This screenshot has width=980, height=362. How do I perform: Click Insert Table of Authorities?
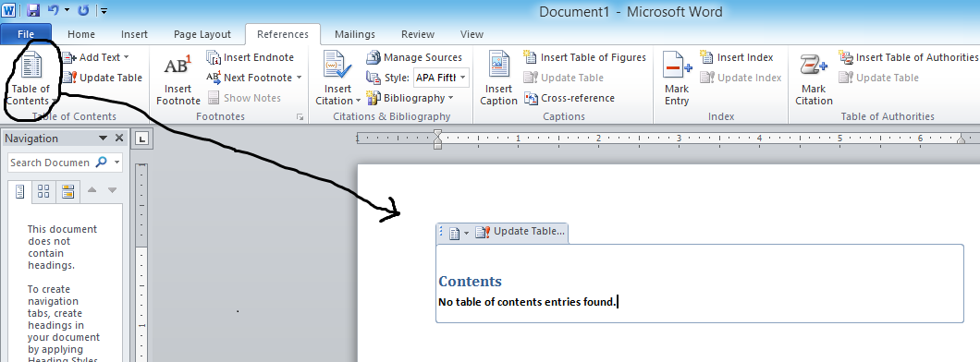click(908, 57)
